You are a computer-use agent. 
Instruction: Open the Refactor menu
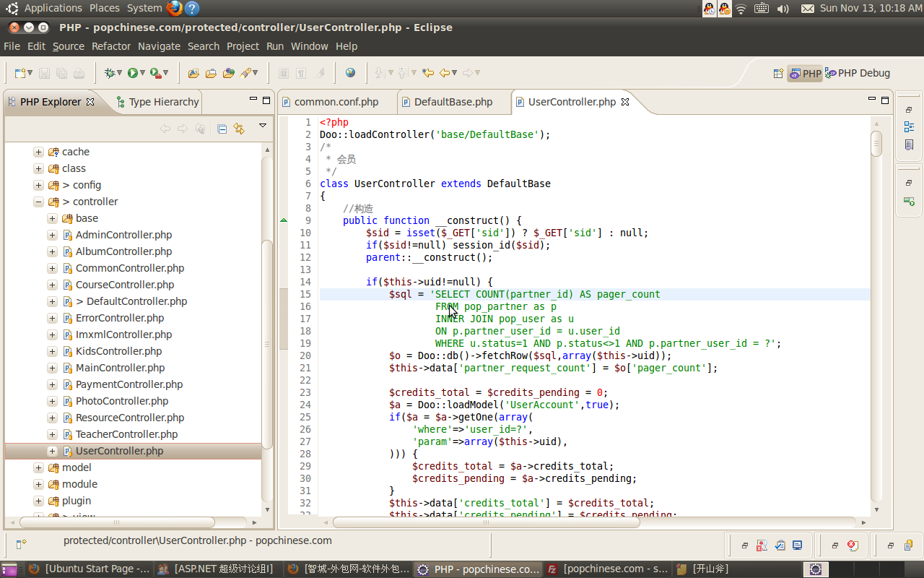(x=111, y=46)
